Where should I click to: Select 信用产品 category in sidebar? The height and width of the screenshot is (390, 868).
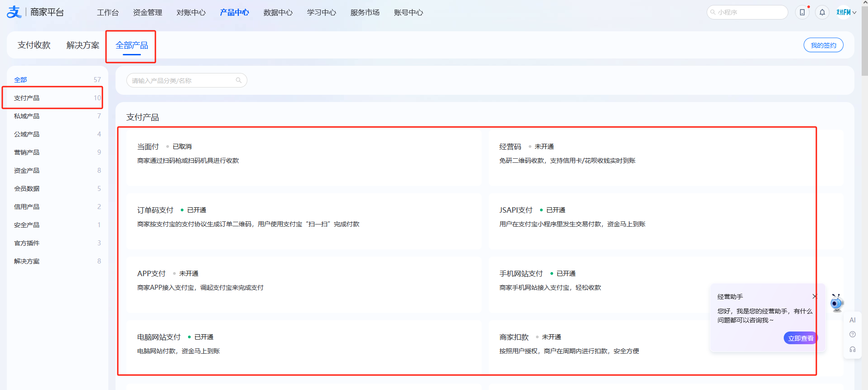[x=58, y=206]
